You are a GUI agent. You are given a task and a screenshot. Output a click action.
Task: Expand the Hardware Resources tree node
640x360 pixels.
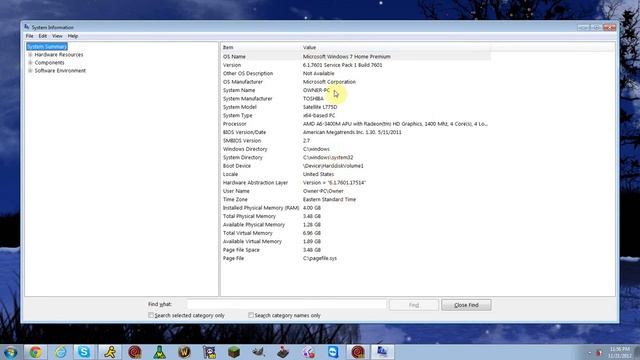[30, 55]
